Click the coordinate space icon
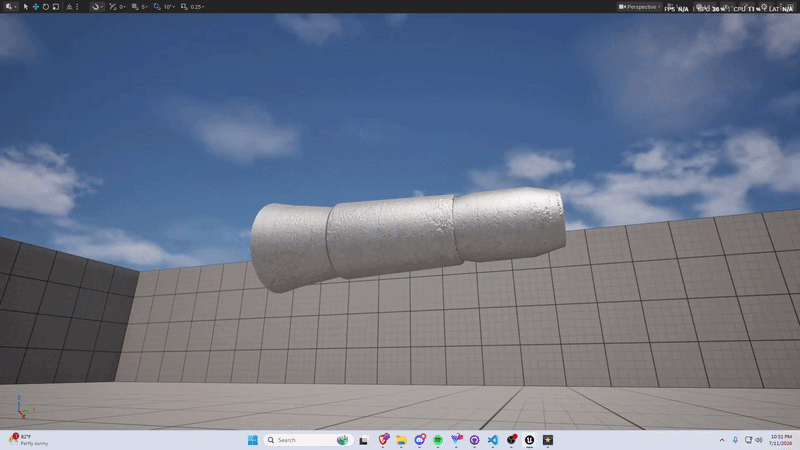This screenshot has width=800, height=450. pos(69,7)
